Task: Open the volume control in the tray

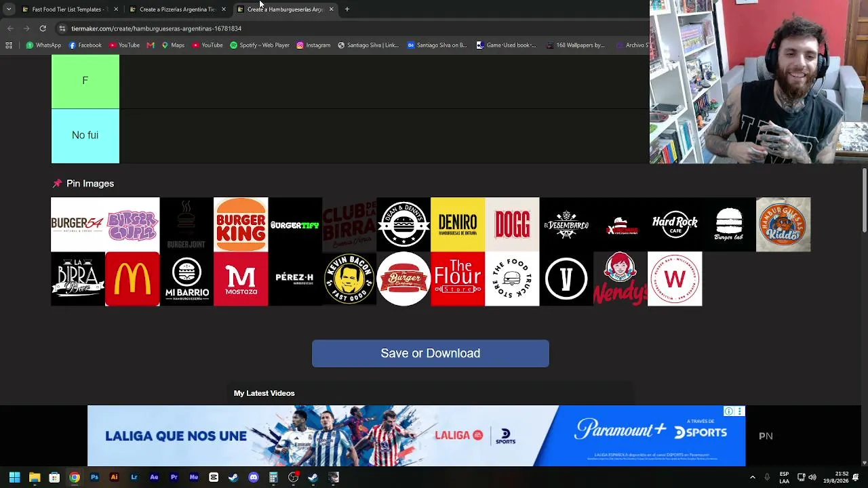Action: click(x=812, y=477)
